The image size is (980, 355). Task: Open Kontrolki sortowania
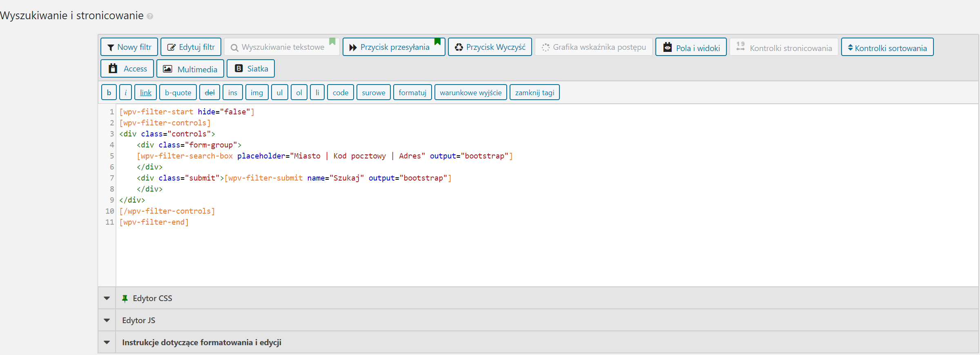(887, 47)
